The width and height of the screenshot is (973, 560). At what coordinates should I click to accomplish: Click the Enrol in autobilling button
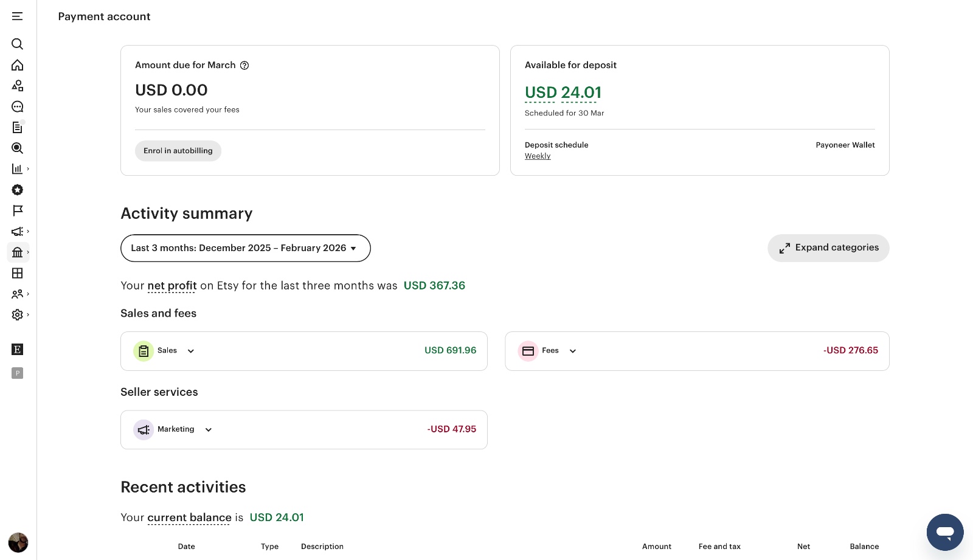point(178,151)
